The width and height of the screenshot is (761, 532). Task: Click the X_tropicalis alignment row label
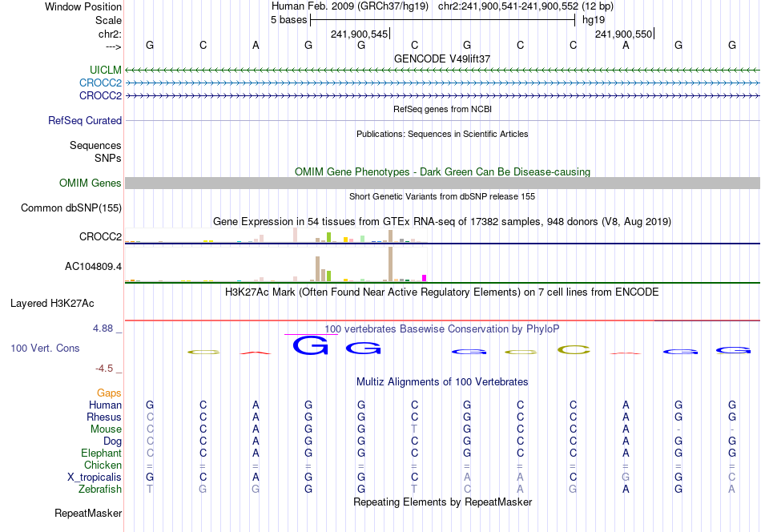(x=95, y=478)
